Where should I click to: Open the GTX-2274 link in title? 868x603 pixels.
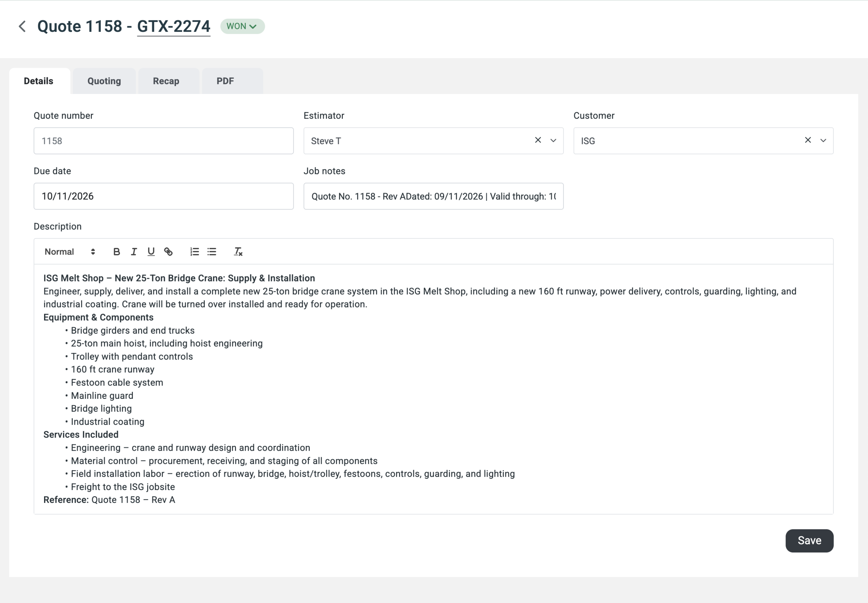[174, 26]
